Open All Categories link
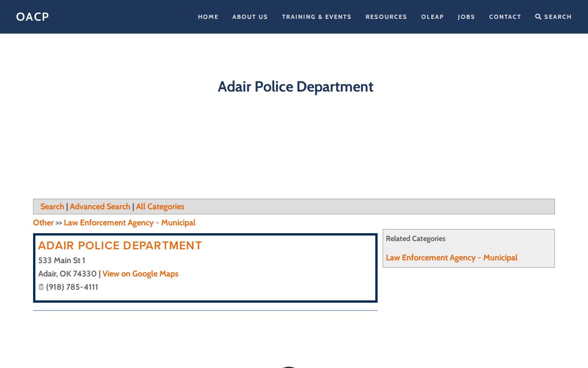 (x=160, y=207)
